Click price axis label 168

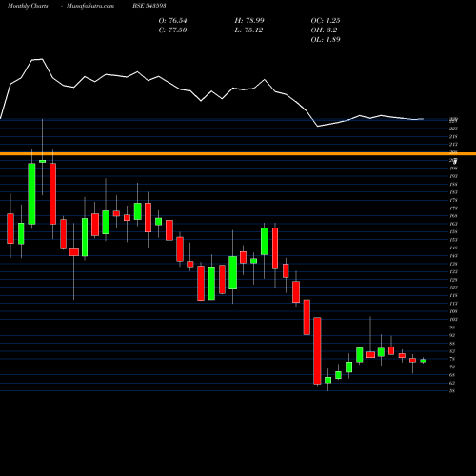coord(453,216)
